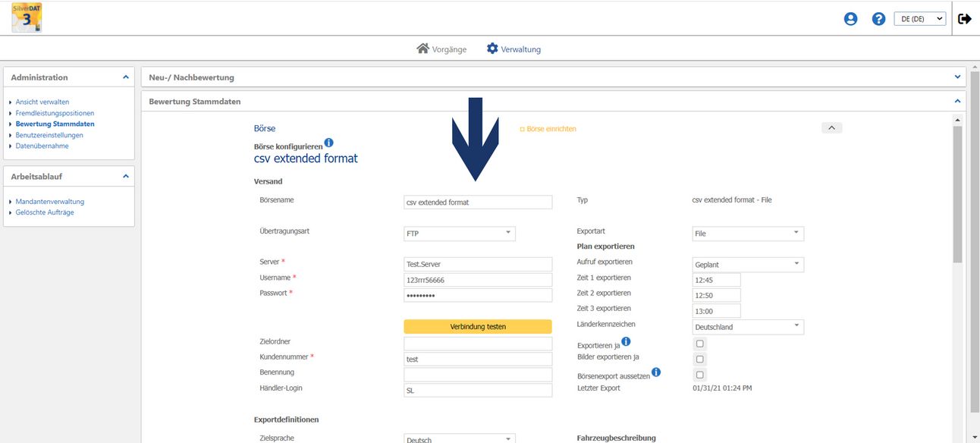Viewport: 980px width, 443px height.
Task: Open the Übertragungsart FTP dropdown
Action: pos(460,234)
